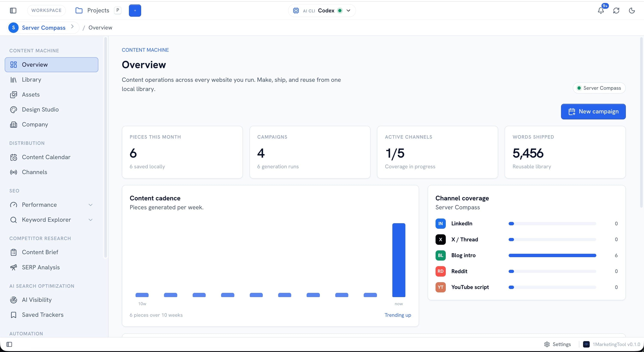This screenshot has height=352, width=644.
Task: Click the Reddit RD badge
Action: click(x=440, y=271)
